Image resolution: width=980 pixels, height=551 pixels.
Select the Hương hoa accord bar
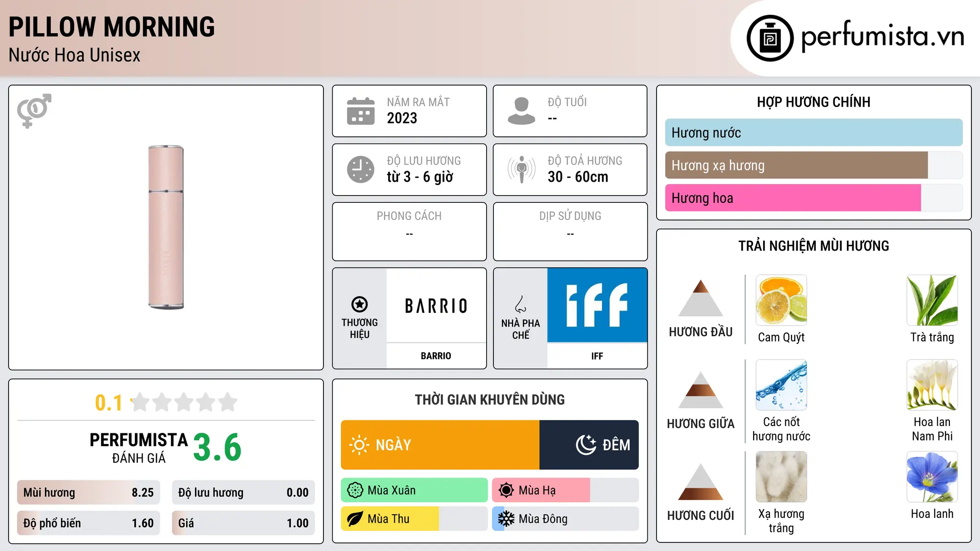click(813, 198)
